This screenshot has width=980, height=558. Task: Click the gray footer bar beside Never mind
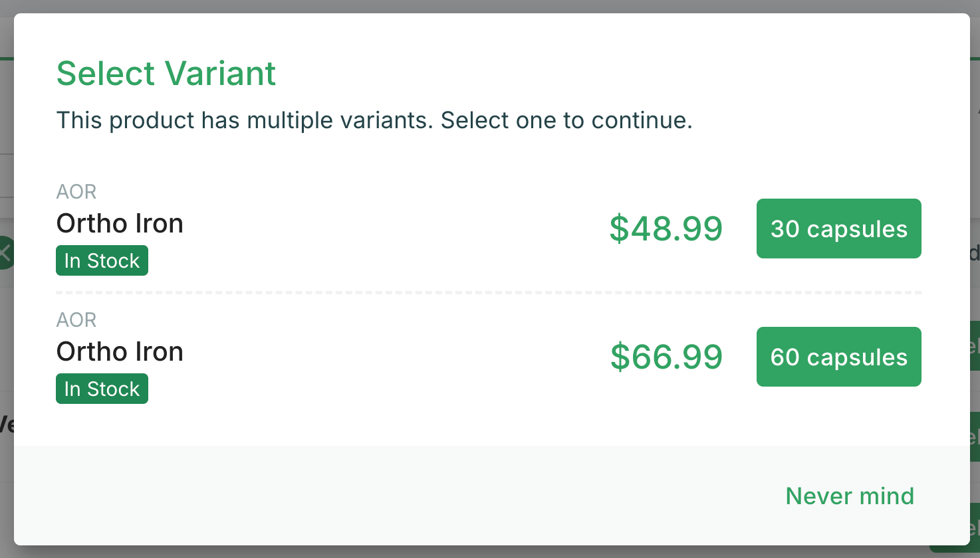coord(399,496)
